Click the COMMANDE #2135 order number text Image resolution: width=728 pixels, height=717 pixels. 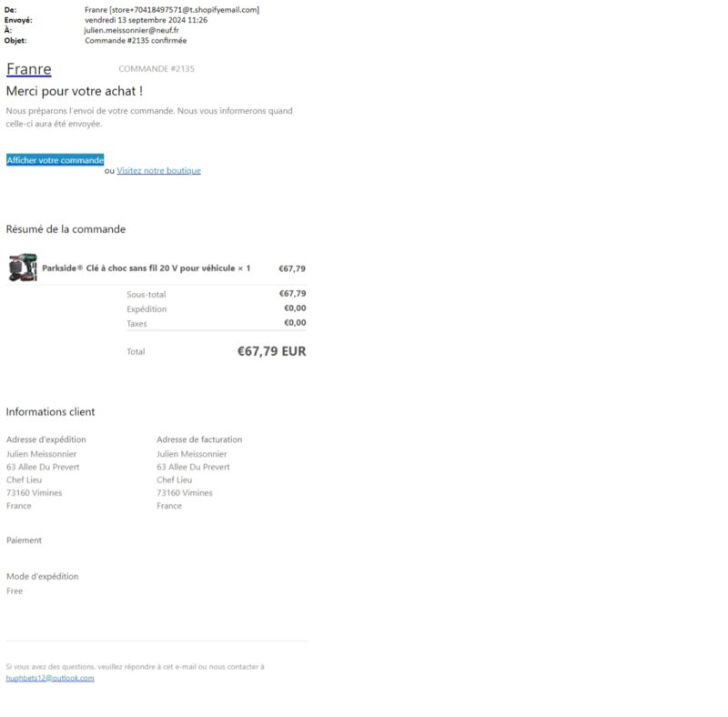(x=157, y=69)
